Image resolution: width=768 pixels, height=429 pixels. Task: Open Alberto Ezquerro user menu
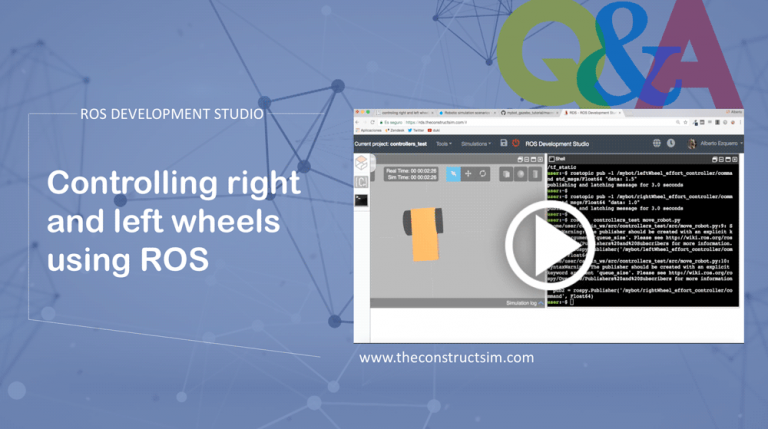721,143
